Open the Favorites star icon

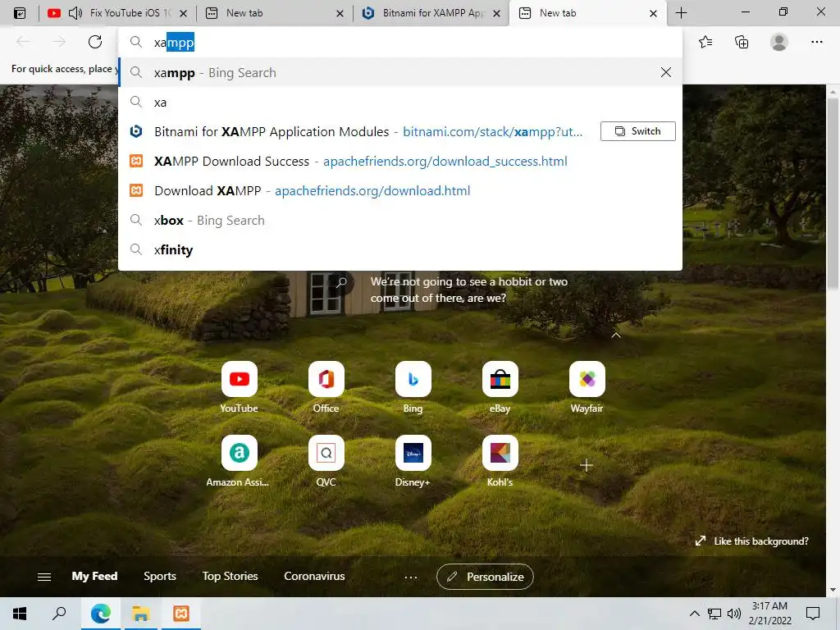tap(705, 42)
